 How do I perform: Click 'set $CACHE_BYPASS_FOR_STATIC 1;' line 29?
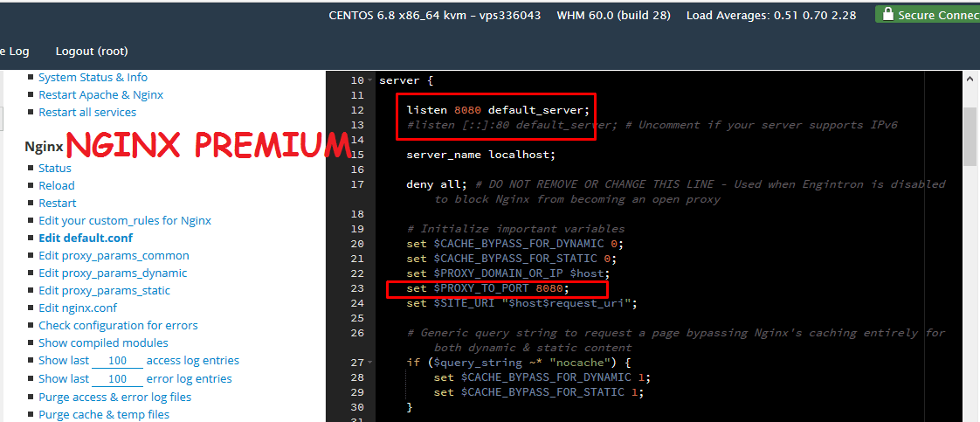click(x=539, y=392)
